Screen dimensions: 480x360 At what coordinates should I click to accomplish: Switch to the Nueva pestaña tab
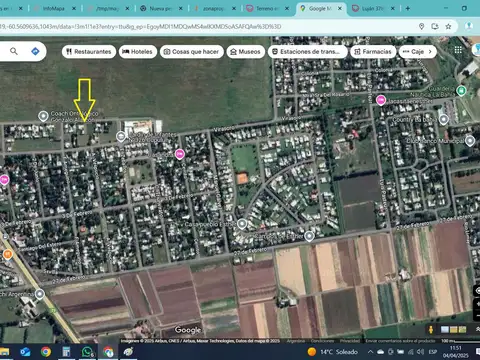[161, 8]
